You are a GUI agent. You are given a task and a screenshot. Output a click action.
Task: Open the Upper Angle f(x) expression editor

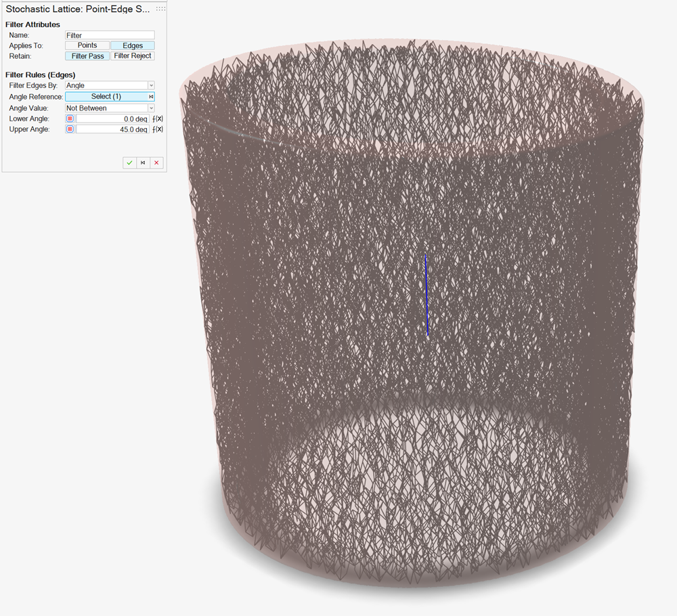[159, 129]
